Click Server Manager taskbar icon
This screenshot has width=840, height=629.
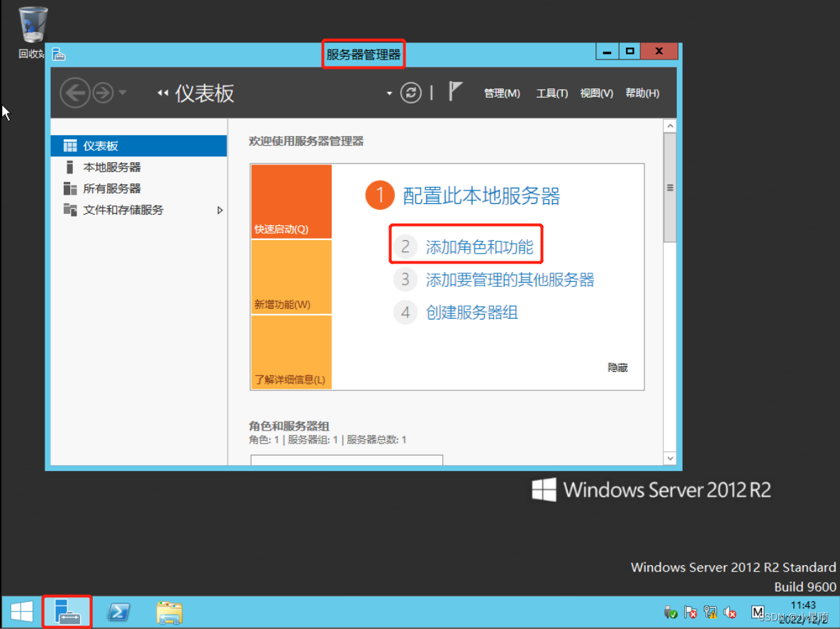click(x=67, y=611)
